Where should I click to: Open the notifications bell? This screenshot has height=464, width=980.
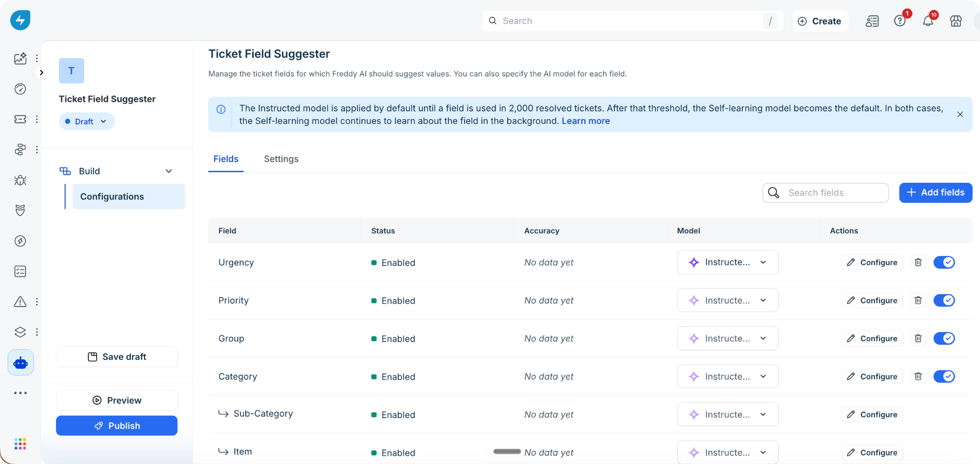click(x=928, y=21)
